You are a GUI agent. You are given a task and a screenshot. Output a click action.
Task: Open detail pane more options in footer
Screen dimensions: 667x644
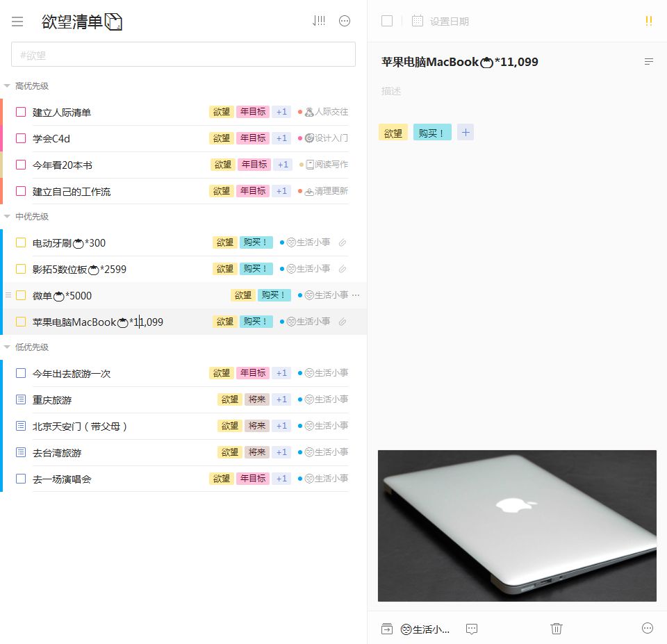[x=648, y=628]
